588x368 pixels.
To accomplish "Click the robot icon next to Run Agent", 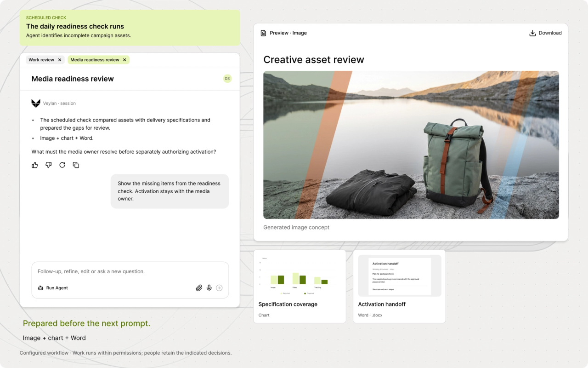I will (x=40, y=288).
